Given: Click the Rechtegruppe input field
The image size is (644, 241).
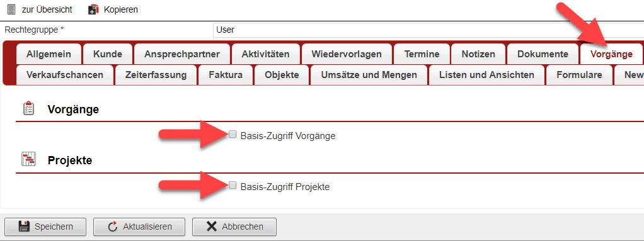Looking at the screenshot, I should click(428, 30).
